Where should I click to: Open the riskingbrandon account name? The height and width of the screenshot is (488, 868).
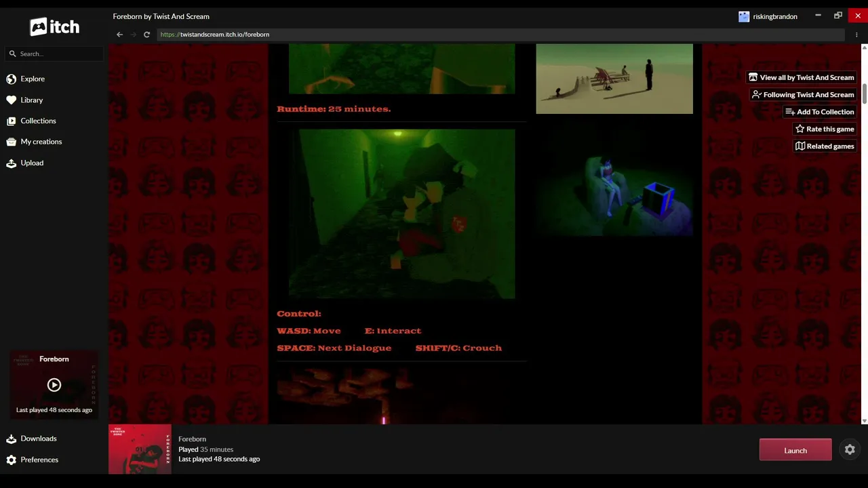tap(775, 16)
